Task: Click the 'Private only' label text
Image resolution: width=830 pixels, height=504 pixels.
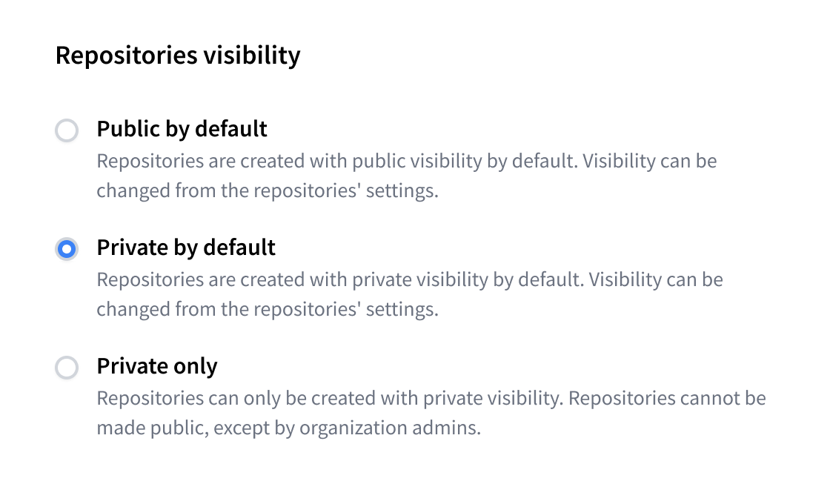Action: [x=157, y=366]
